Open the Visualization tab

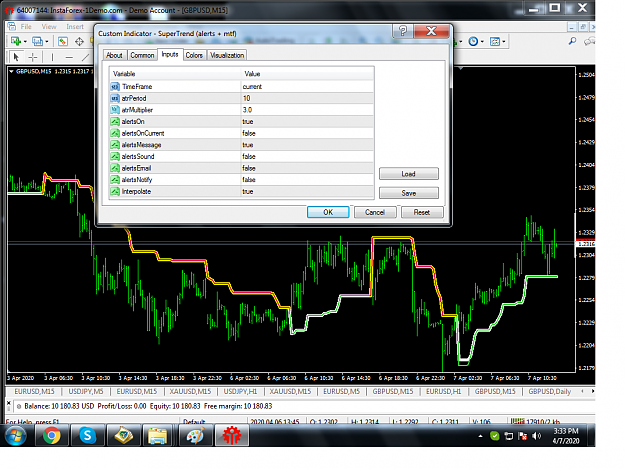click(227, 55)
